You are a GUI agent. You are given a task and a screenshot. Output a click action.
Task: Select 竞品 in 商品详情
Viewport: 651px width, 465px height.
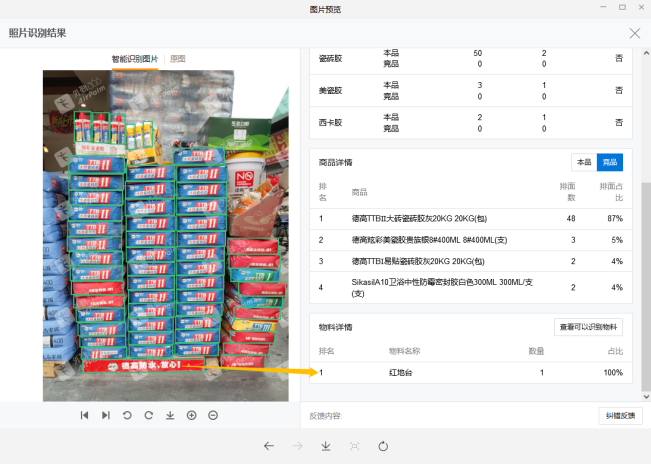[610, 162]
